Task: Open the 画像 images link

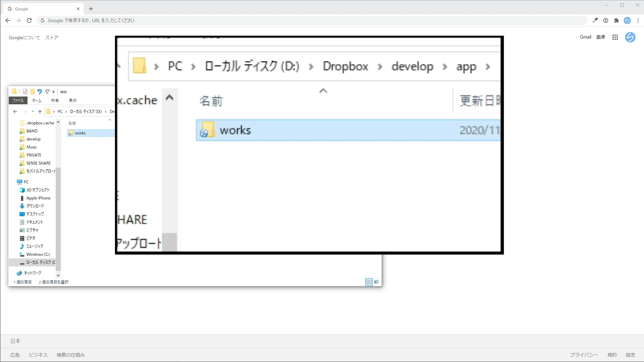Action: coord(601,37)
